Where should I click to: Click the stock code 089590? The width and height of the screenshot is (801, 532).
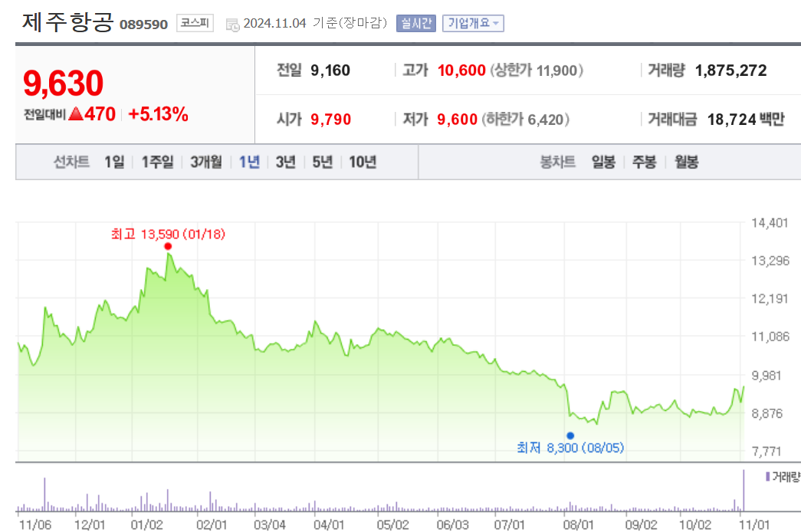(143, 25)
